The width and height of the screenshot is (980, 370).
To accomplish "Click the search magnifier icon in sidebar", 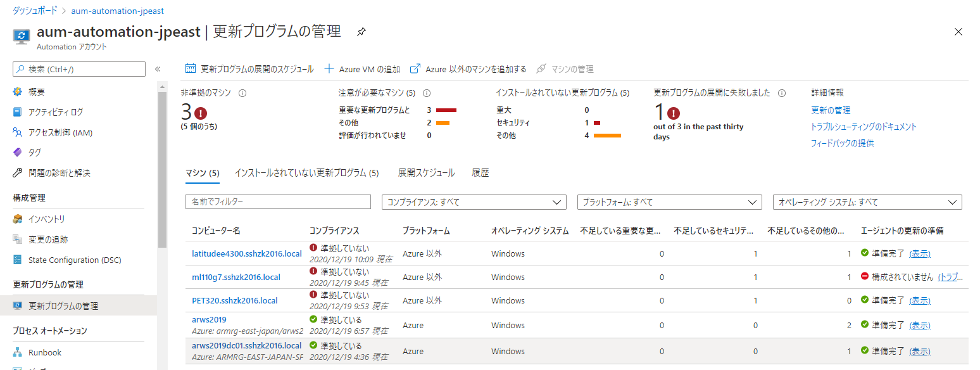I will [x=22, y=69].
